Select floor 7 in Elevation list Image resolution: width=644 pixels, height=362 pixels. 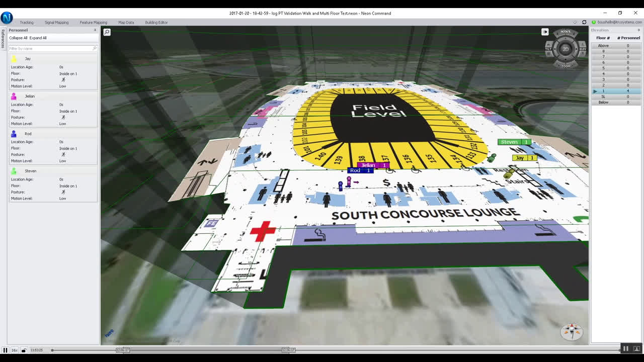[x=616, y=57]
